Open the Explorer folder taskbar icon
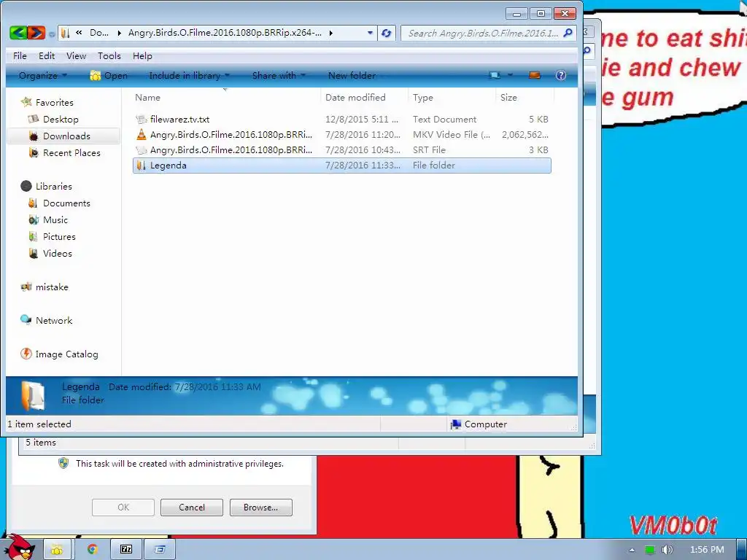This screenshot has width=747, height=560. click(x=57, y=550)
